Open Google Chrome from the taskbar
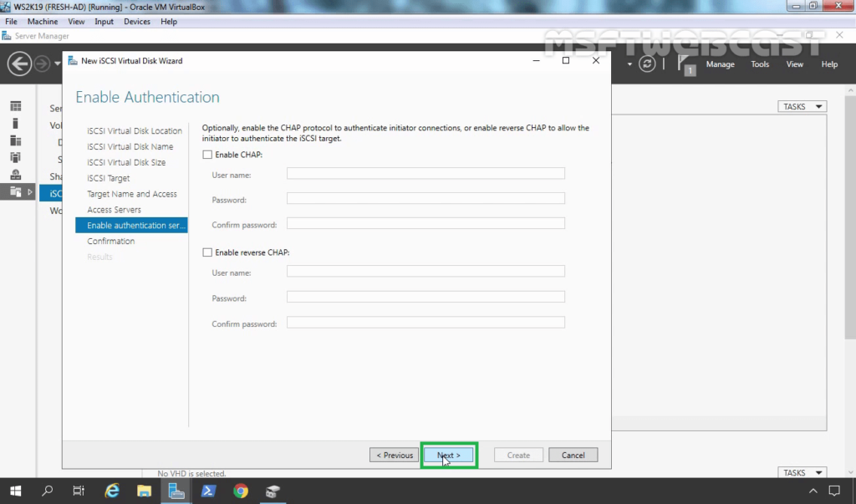This screenshot has width=856, height=504. point(241,491)
